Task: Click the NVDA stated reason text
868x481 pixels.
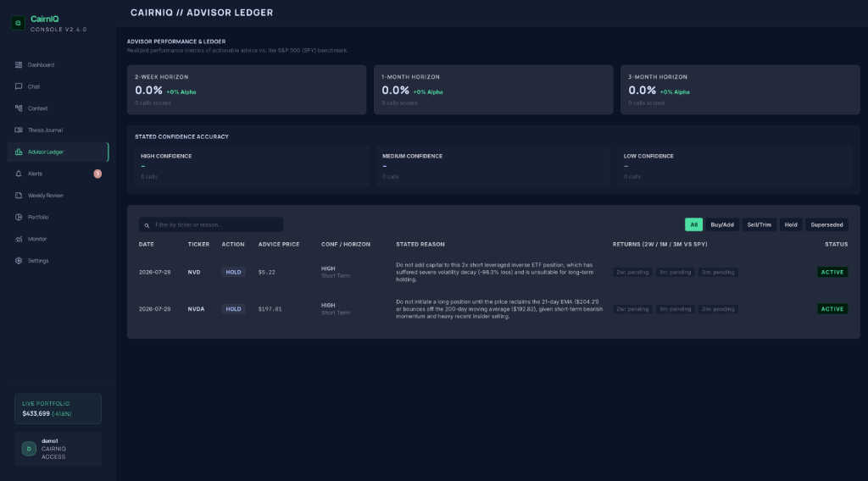Action: (499, 309)
